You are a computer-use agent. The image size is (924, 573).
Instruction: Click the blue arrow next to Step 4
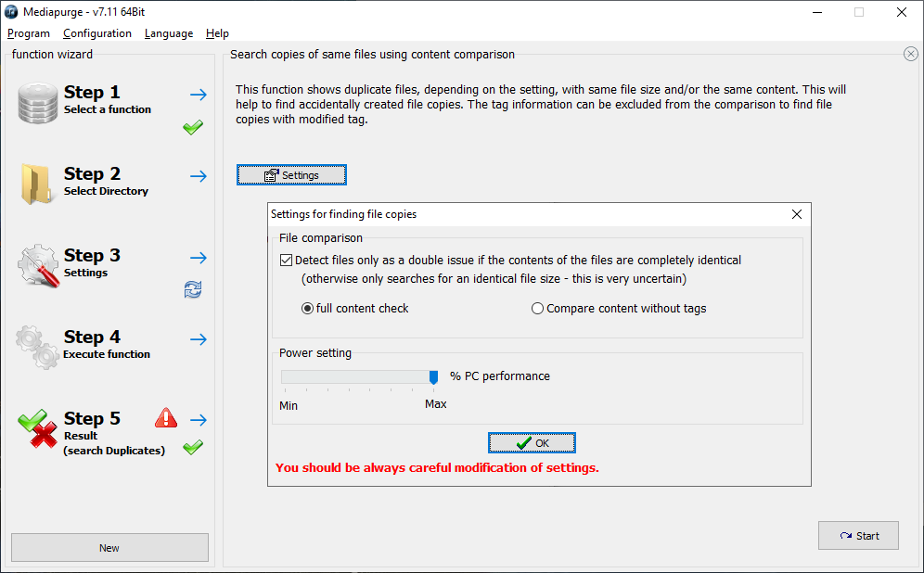point(199,339)
